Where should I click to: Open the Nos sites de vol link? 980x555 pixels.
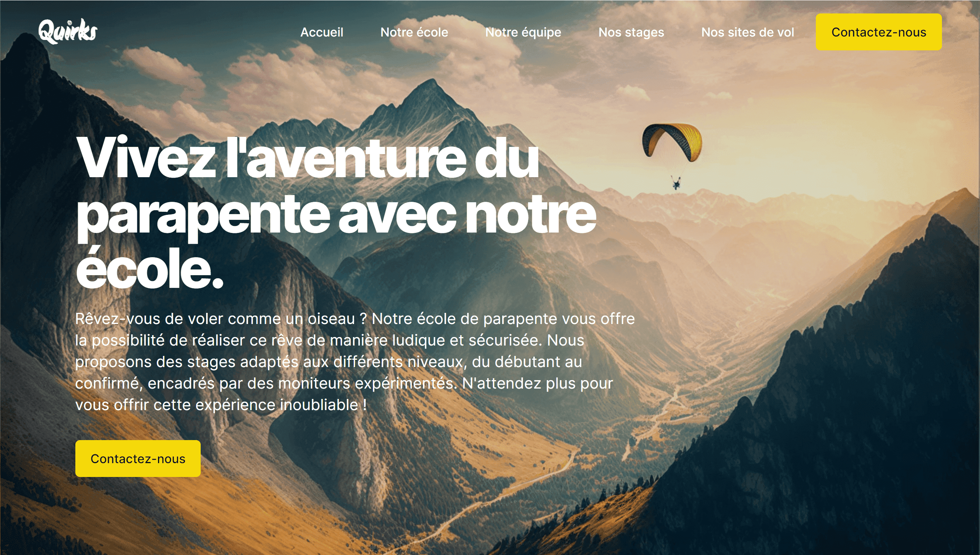(747, 32)
